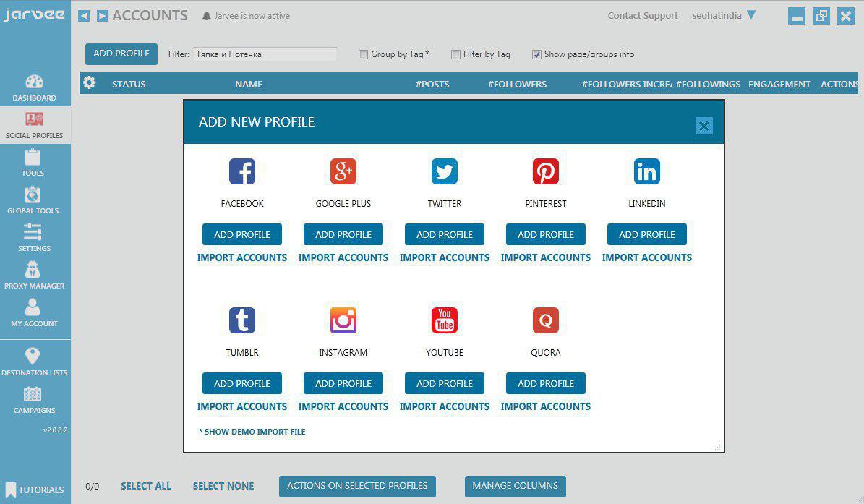The height and width of the screenshot is (504, 864).
Task: Select Social Profiles in the sidebar
Action: click(x=34, y=125)
